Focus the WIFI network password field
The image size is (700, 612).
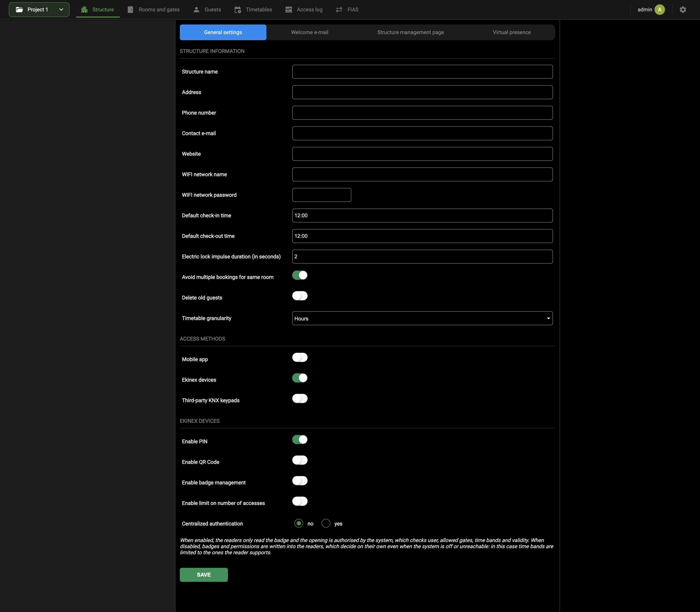pyautogui.click(x=322, y=195)
